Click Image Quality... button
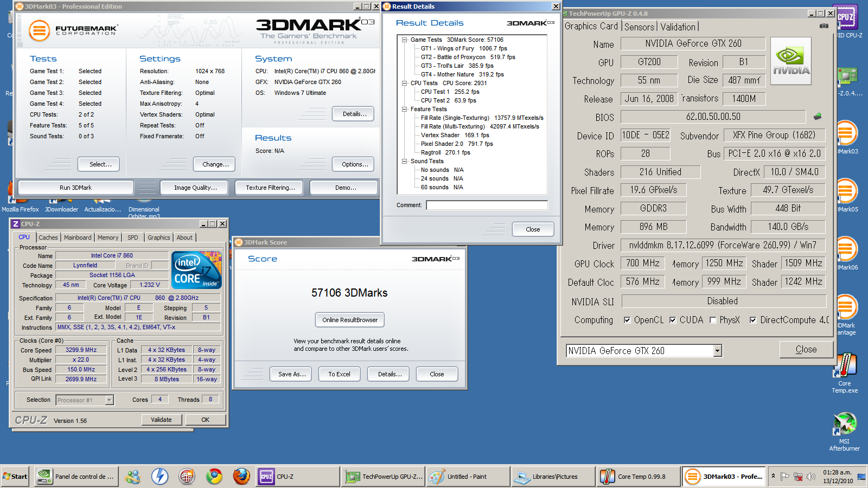 click(x=195, y=188)
